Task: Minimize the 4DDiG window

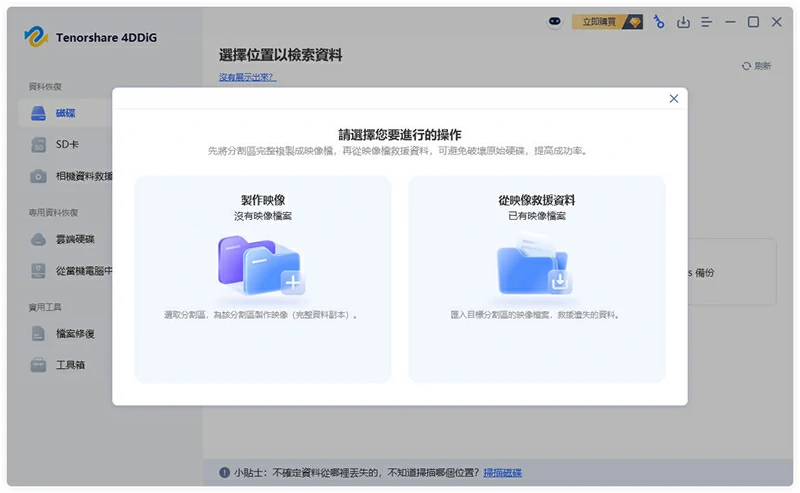Action: click(x=730, y=22)
